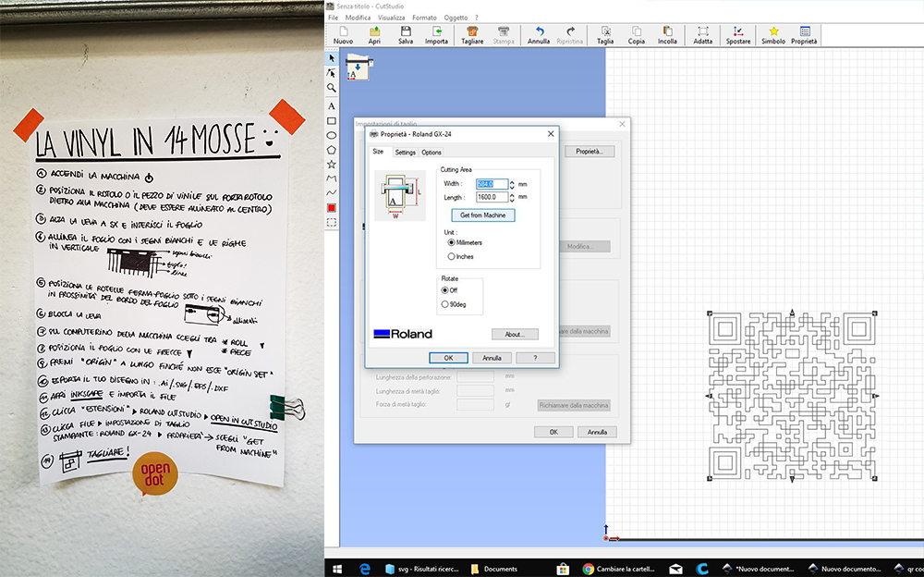
Task: Set Rotate to Off
Action: coord(445,290)
